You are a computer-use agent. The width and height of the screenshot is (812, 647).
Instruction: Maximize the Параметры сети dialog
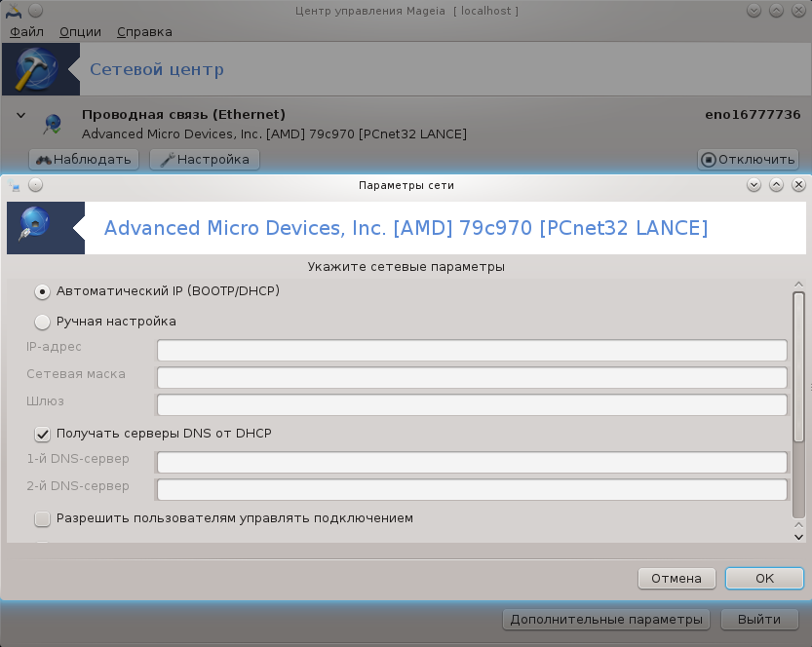tap(776, 185)
